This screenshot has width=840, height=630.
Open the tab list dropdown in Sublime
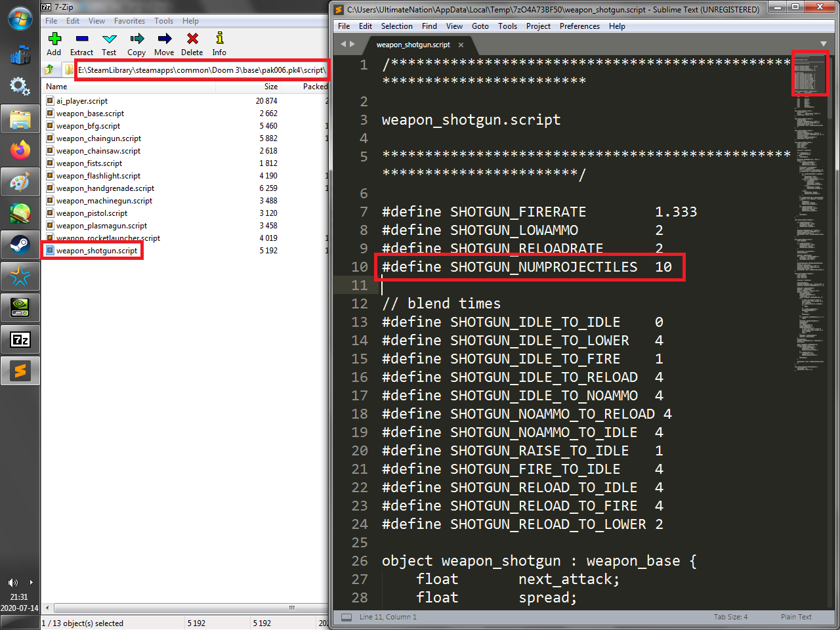[823, 44]
